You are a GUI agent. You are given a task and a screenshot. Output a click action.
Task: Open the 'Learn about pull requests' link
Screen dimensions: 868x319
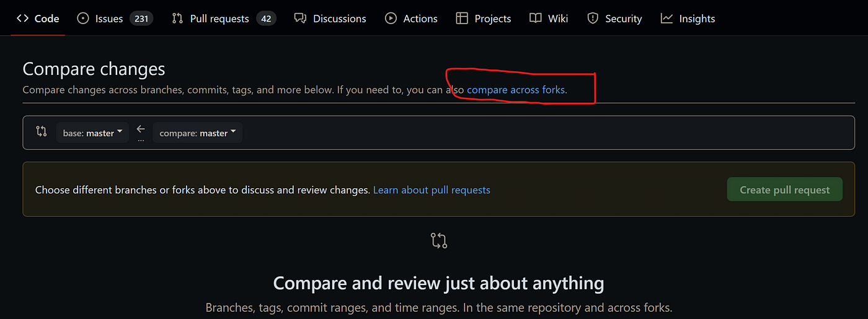(x=432, y=190)
